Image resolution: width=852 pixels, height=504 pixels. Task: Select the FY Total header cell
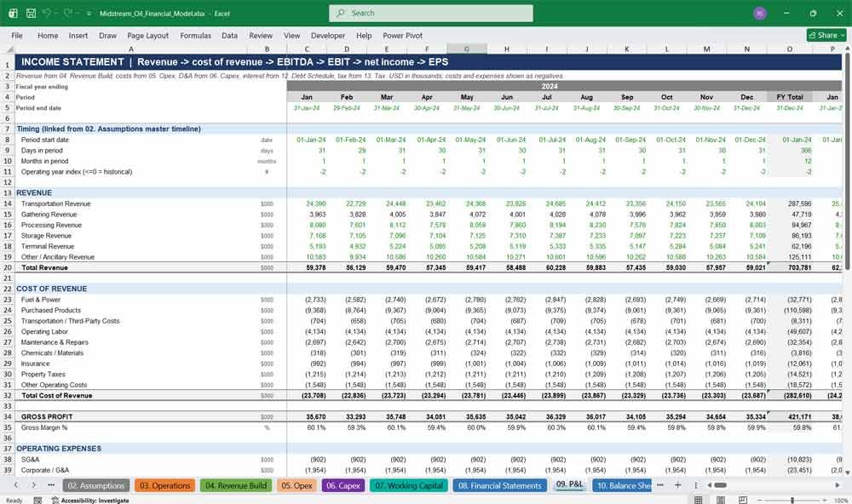coord(790,97)
